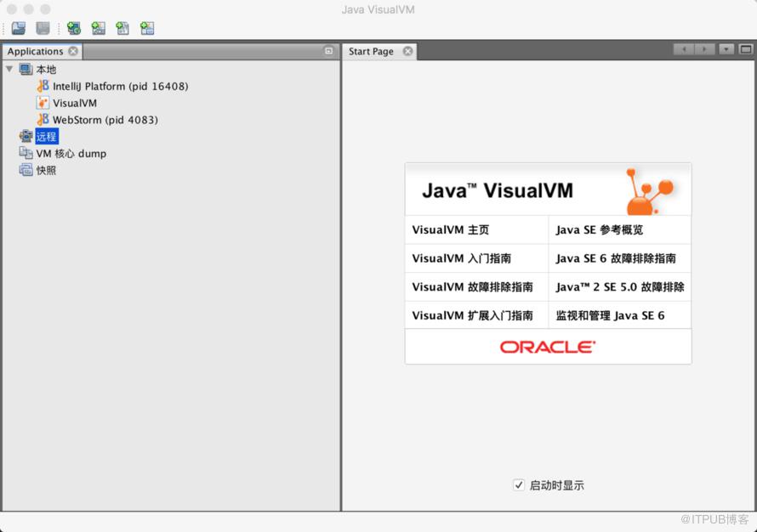The height and width of the screenshot is (532, 757).
Task: Open the VisualVM 故障排除指南 link
Action: coord(473,286)
